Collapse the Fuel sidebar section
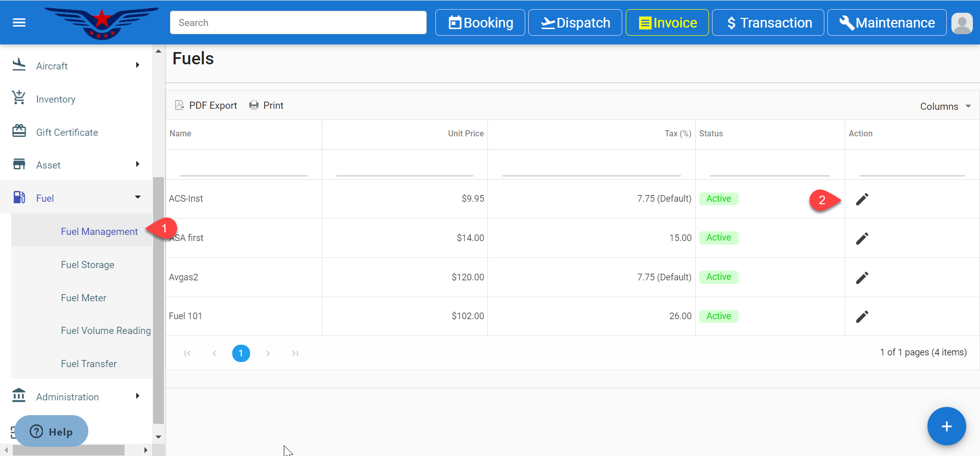Image resolution: width=980 pixels, height=456 pixels. [77, 198]
